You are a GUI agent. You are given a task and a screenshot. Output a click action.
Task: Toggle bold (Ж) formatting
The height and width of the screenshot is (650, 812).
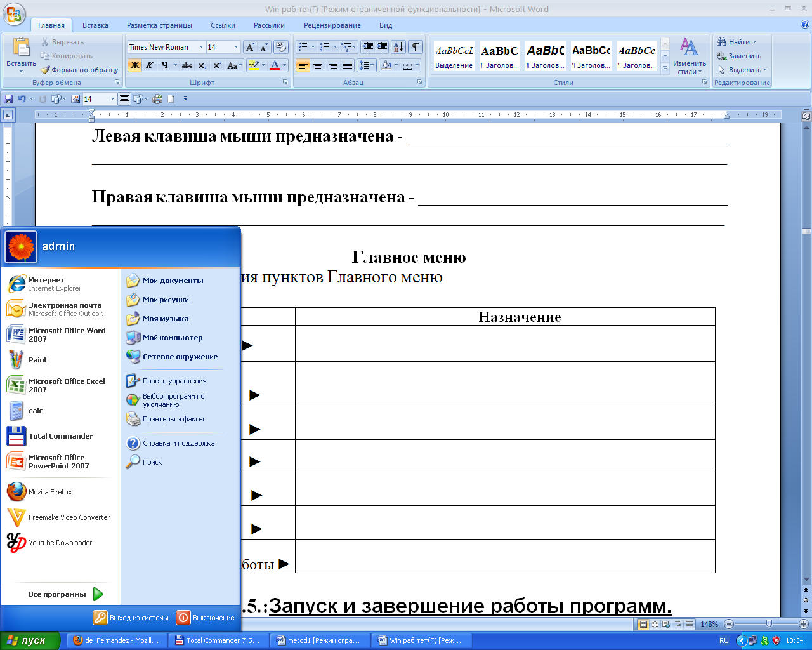click(x=134, y=65)
